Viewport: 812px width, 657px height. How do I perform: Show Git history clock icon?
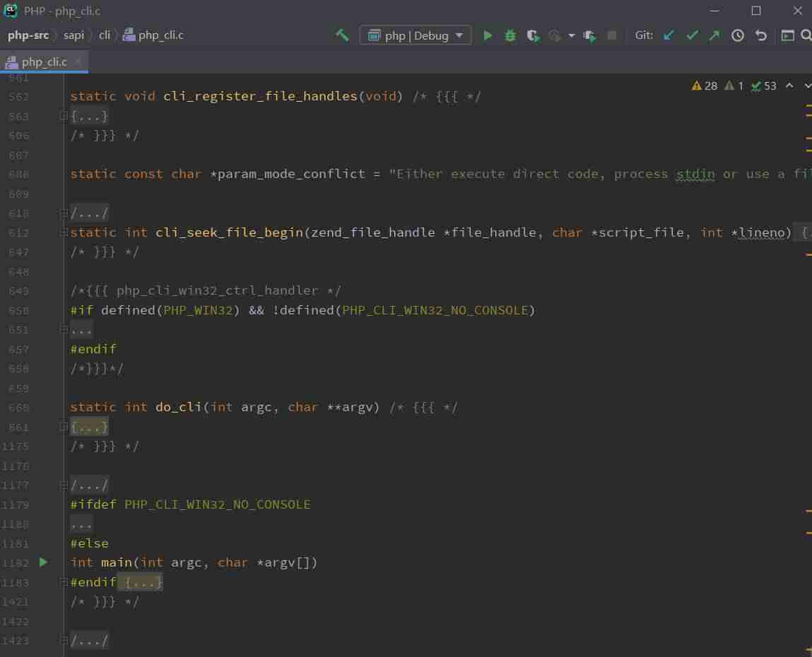click(x=738, y=35)
